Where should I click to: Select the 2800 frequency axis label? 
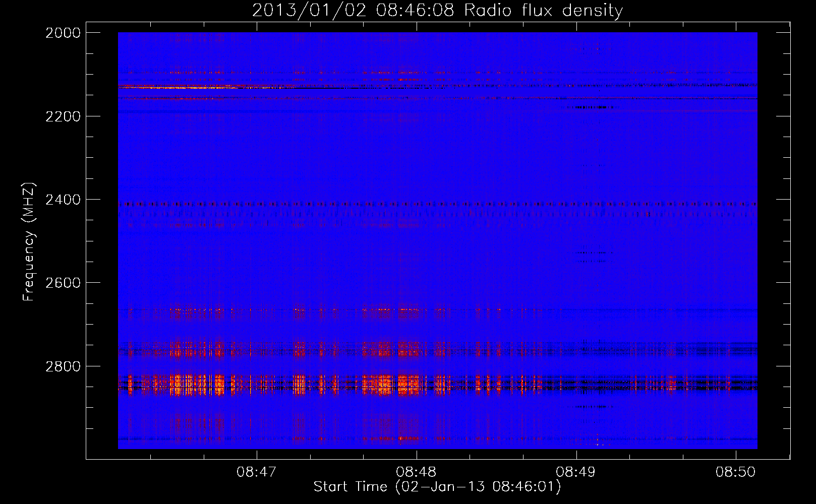pos(63,366)
